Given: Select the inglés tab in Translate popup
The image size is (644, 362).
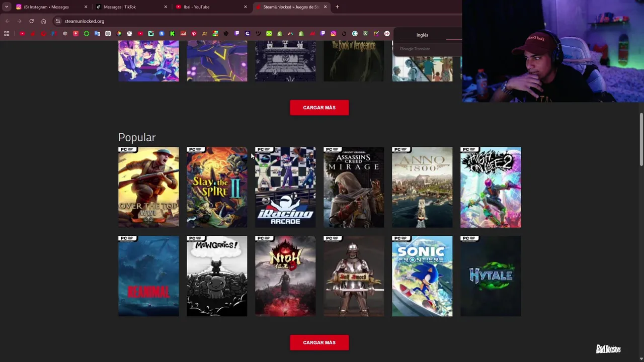Looking at the screenshot, I should pyautogui.click(x=422, y=35).
